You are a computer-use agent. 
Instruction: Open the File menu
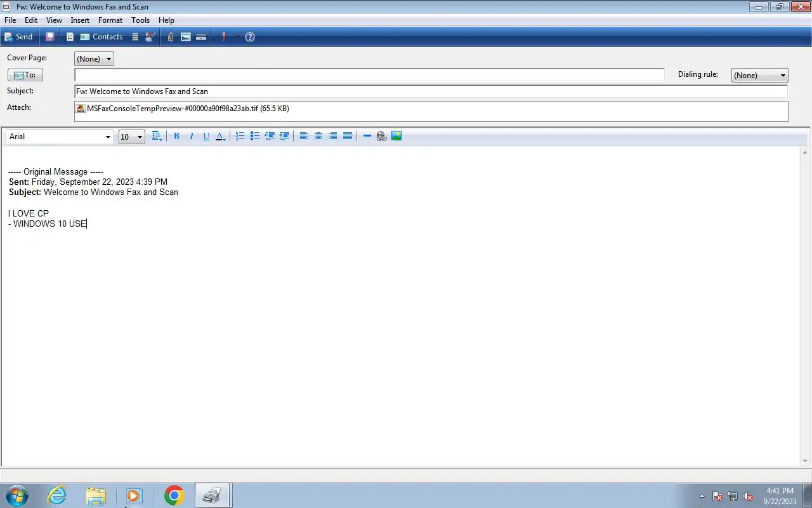pyautogui.click(x=10, y=20)
